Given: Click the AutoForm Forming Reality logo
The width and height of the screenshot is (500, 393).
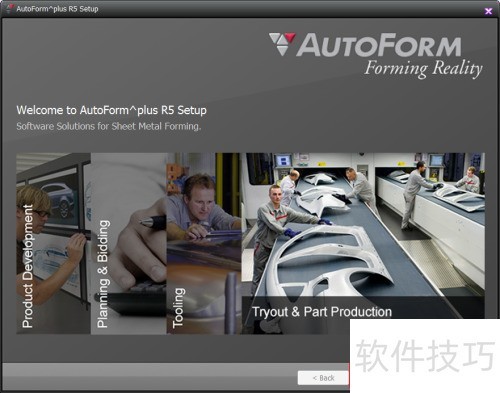Looking at the screenshot, I should [376, 55].
